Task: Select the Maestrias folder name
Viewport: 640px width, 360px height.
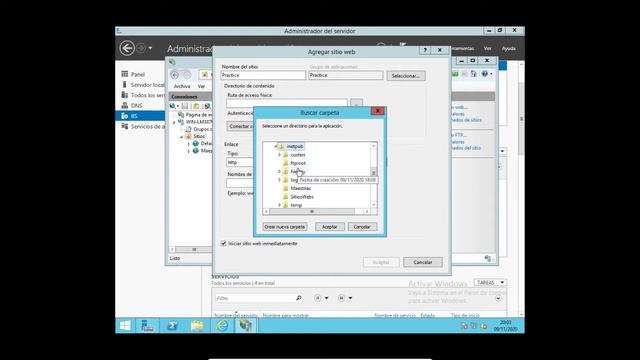Action: click(301, 188)
